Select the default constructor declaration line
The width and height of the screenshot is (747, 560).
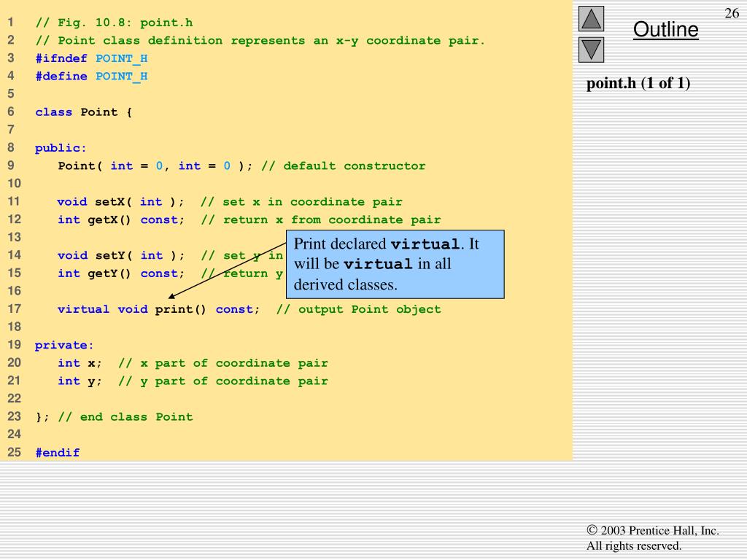coord(241,166)
